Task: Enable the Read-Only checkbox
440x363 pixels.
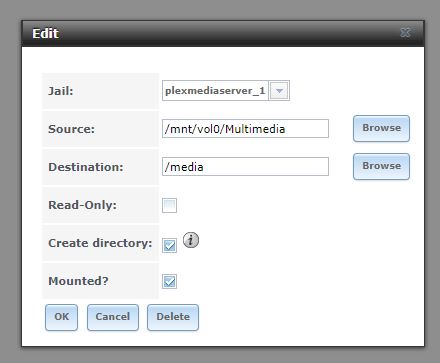Action: point(169,205)
